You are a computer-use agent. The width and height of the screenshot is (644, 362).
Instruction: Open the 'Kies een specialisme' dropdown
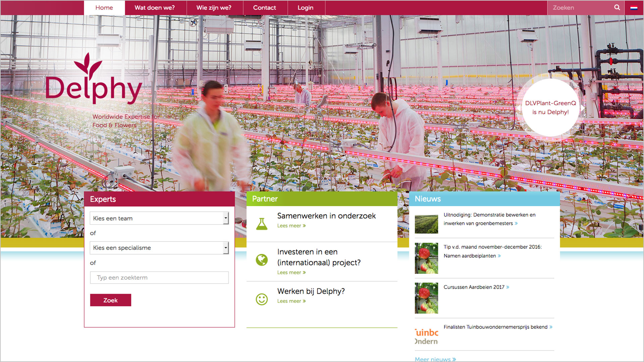tap(159, 248)
